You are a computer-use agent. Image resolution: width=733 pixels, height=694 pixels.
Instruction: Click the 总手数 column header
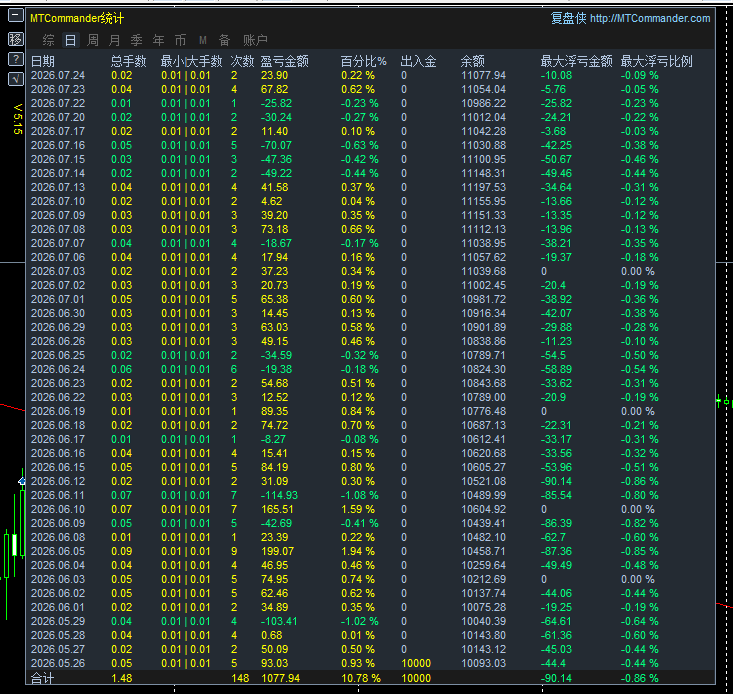pyautogui.click(x=129, y=61)
